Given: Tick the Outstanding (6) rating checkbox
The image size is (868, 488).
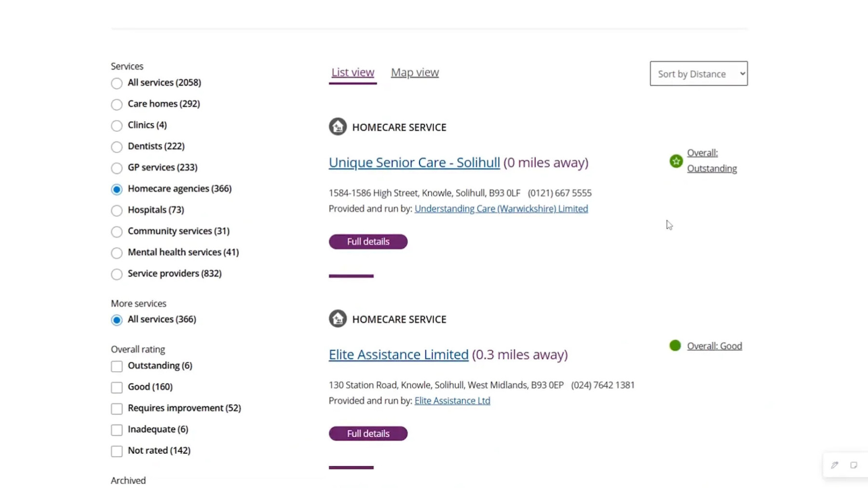Looking at the screenshot, I should coord(117,366).
